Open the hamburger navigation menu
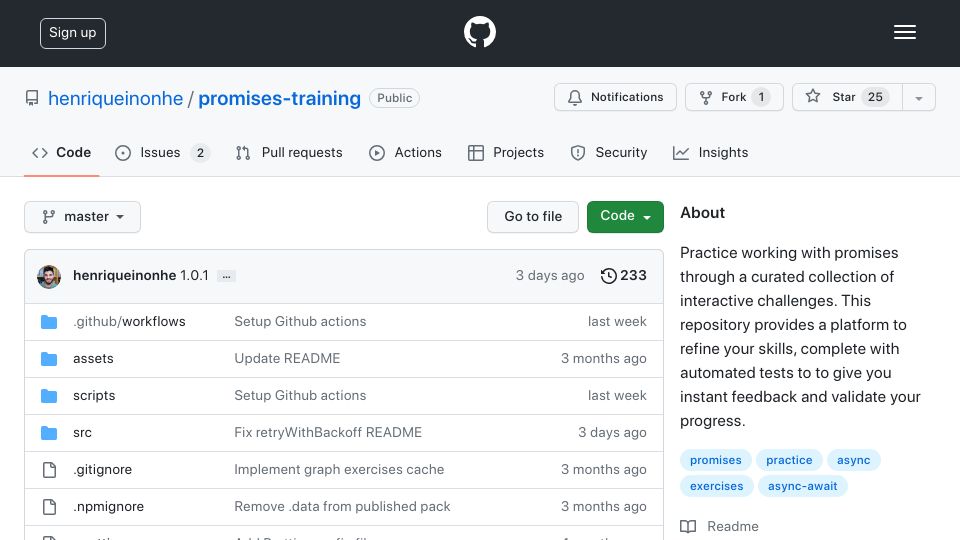 904,32
